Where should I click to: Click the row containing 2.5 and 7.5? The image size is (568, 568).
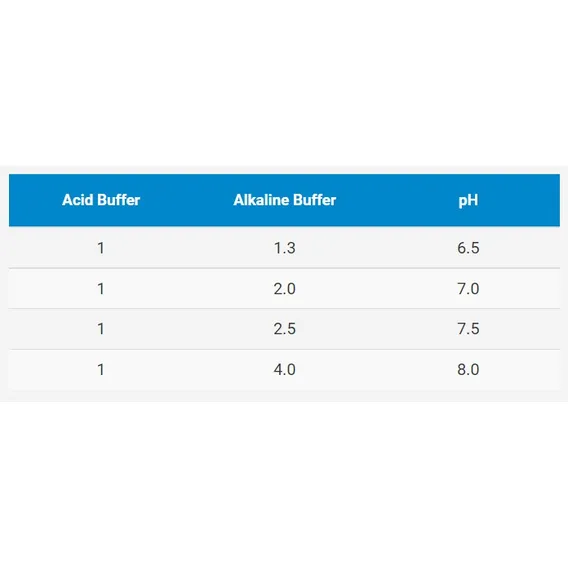click(284, 329)
